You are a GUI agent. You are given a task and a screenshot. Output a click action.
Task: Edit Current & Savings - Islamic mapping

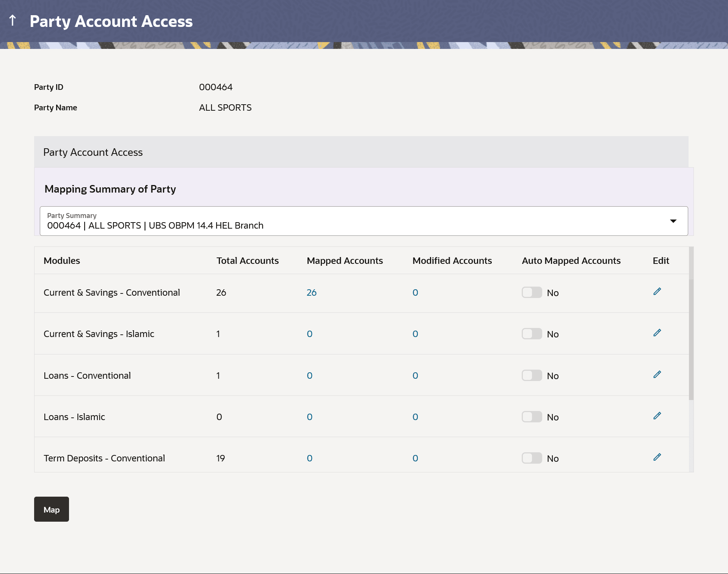pos(657,333)
